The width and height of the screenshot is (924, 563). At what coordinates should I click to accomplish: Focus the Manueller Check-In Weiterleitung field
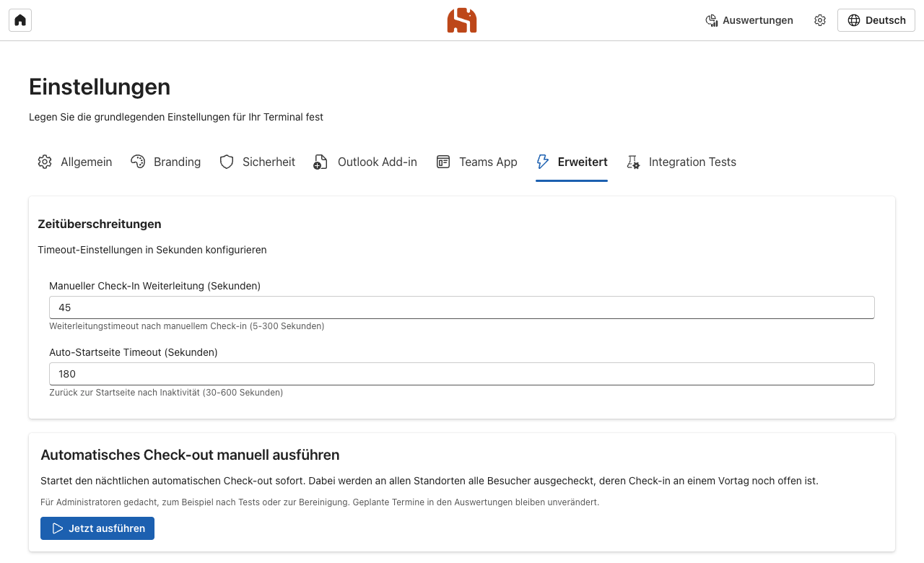[x=462, y=307]
